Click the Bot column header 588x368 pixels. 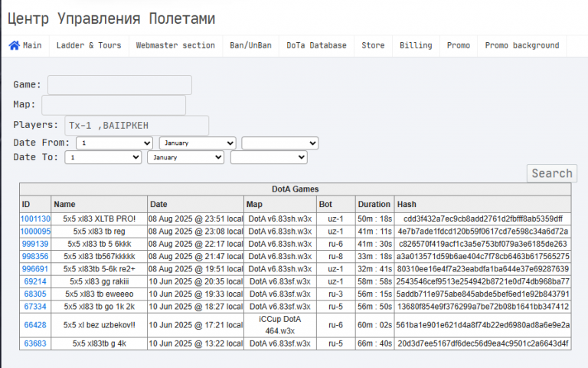point(336,204)
